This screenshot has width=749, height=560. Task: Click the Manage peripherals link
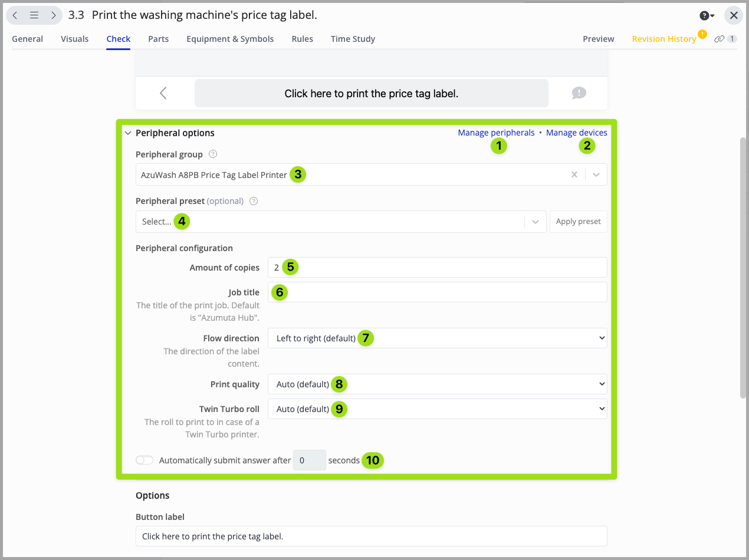[496, 133]
